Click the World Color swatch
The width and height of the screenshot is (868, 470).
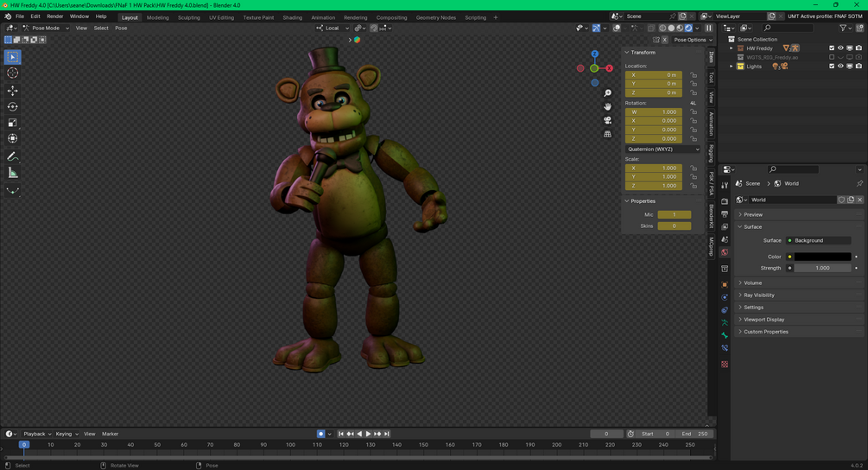point(822,257)
